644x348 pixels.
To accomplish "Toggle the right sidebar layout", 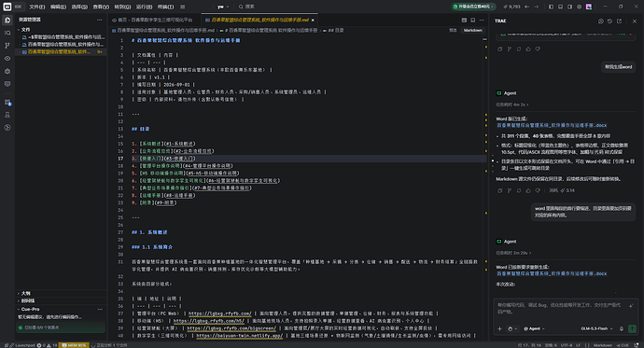I will tap(569, 7).
